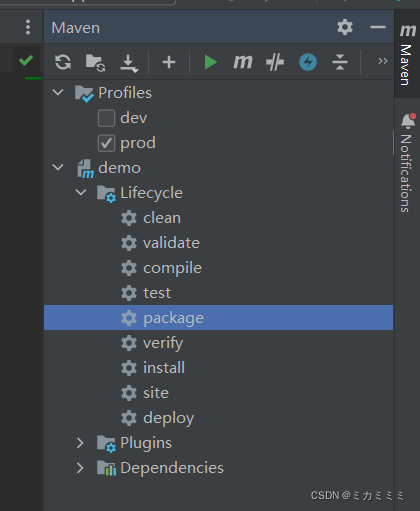Download sources and documentation icon
Viewport: 420px width, 511px height.
(x=129, y=63)
